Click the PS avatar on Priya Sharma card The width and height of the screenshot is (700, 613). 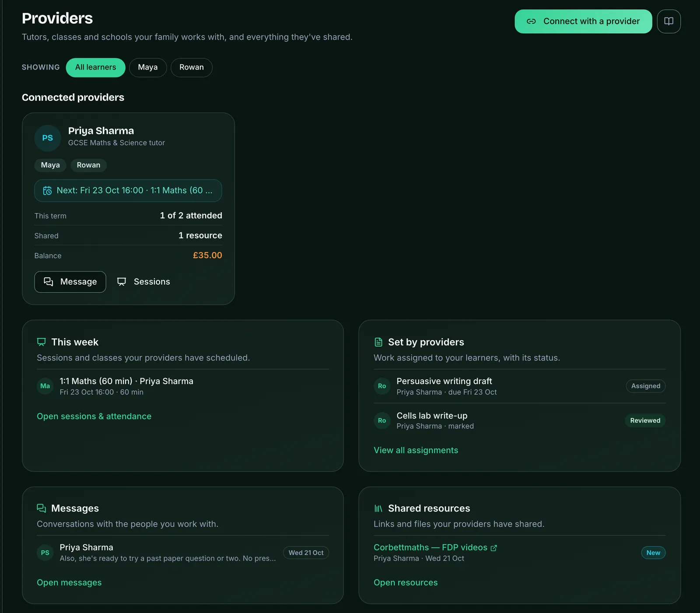click(48, 138)
